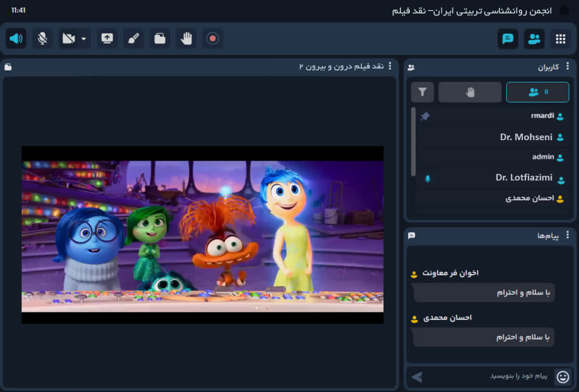Click the users icon beside the کاربران header

(411, 67)
